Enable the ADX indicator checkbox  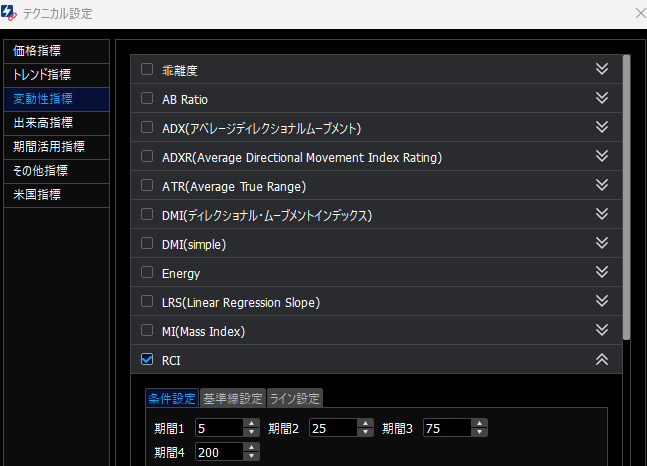pyautogui.click(x=147, y=128)
